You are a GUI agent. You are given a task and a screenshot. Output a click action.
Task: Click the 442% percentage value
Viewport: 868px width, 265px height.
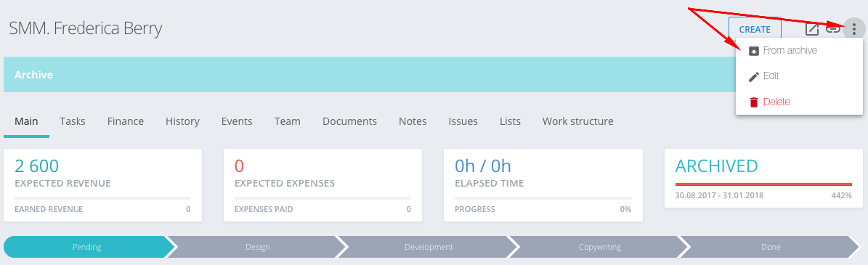click(841, 195)
